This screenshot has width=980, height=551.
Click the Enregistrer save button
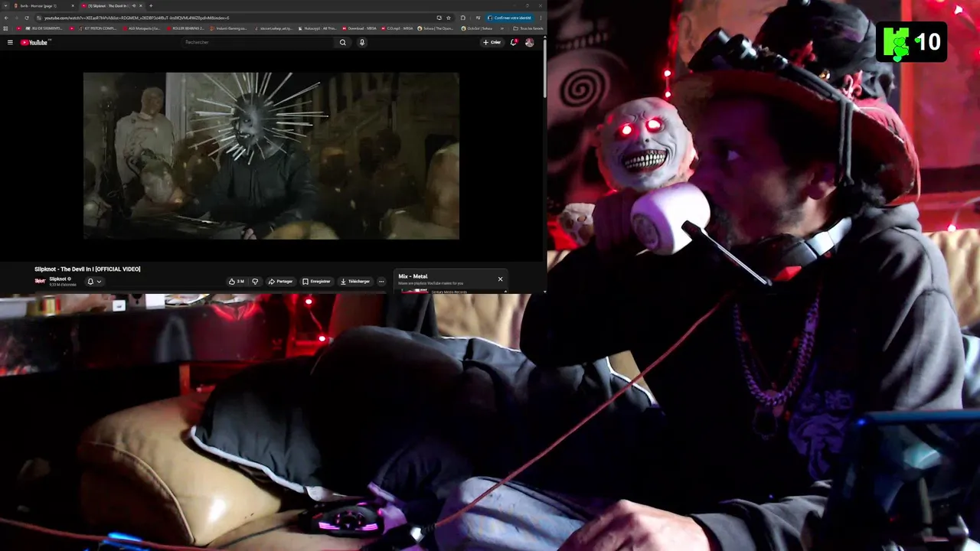[x=316, y=281]
